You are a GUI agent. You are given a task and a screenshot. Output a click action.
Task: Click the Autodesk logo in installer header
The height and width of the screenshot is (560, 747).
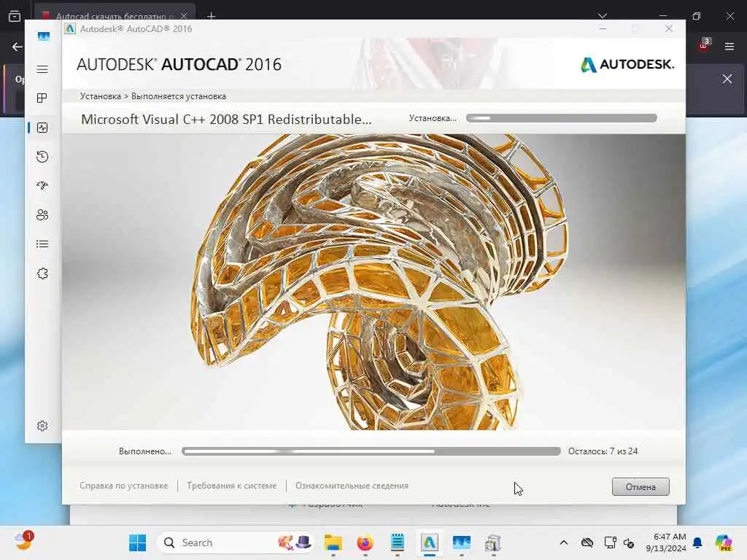[627, 64]
